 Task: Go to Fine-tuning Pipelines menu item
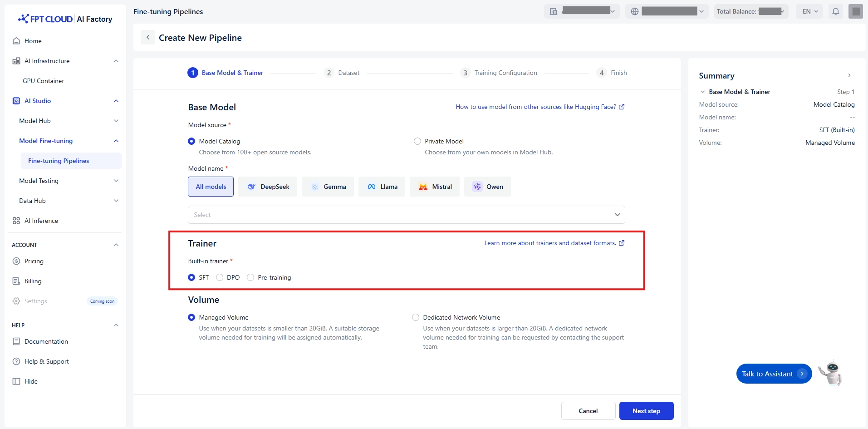pyautogui.click(x=59, y=161)
